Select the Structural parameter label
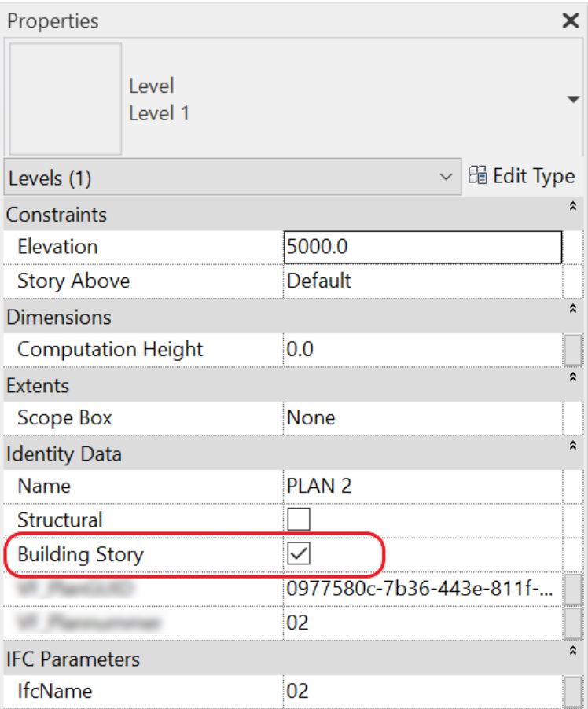Screen dimensions: 588x709 click(x=60, y=520)
